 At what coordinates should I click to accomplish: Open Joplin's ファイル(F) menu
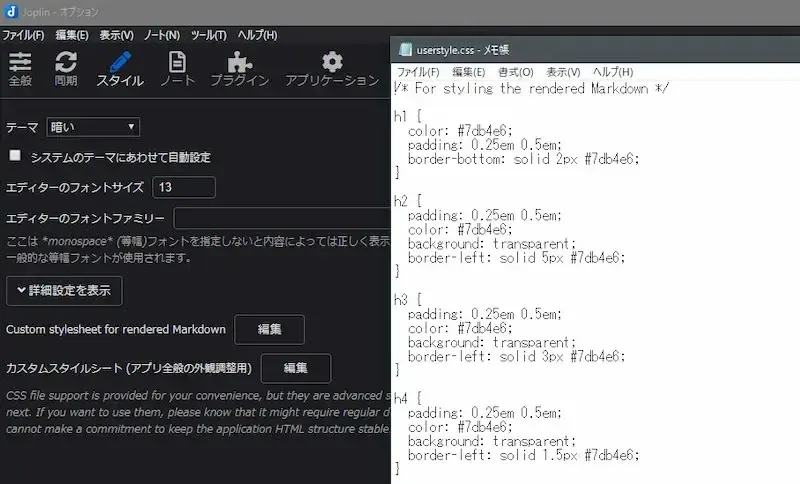click(x=23, y=35)
